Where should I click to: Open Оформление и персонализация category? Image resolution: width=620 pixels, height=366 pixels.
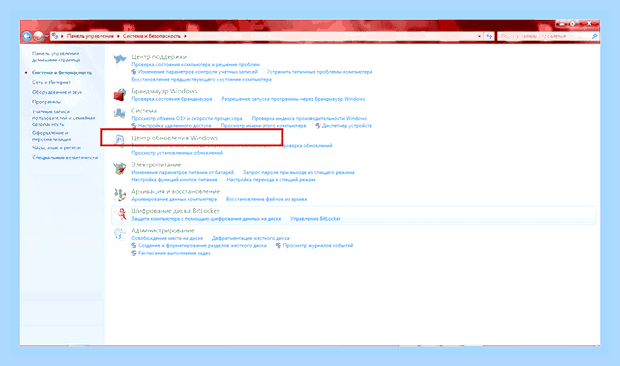(x=51, y=136)
